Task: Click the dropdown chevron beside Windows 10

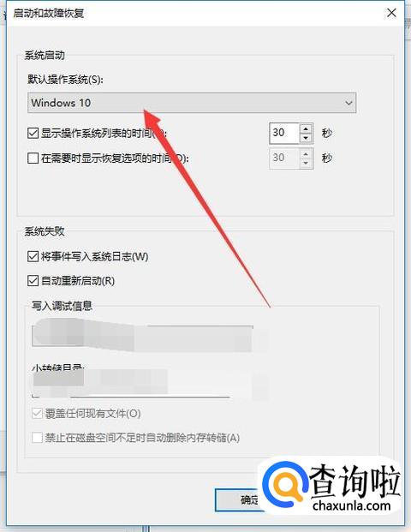Action: click(x=348, y=103)
